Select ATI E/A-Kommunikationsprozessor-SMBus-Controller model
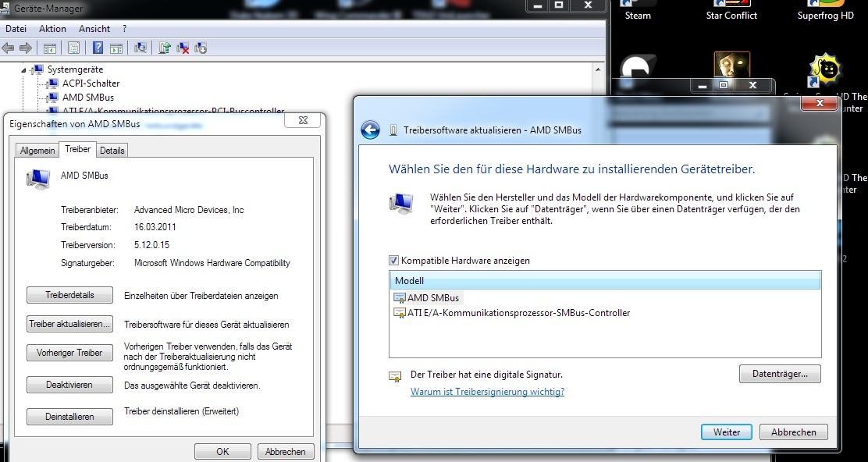Image resolution: width=868 pixels, height=462 pixels. coord(511,313)
